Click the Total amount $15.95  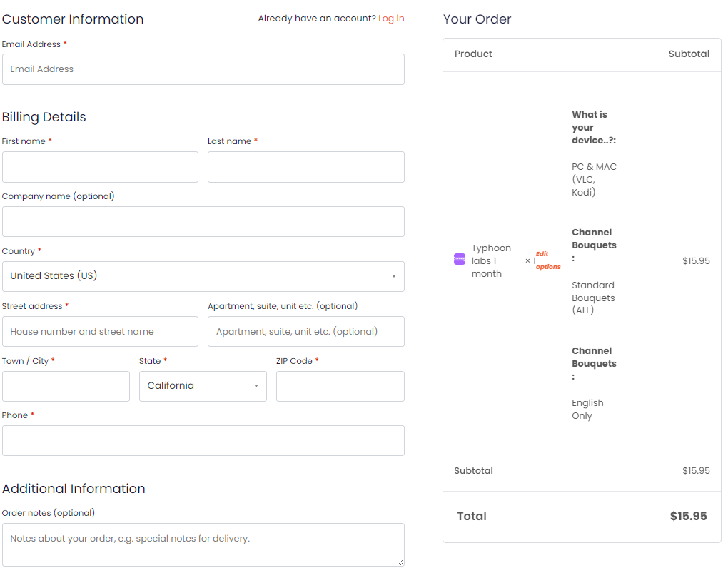[x=688, y=517]
